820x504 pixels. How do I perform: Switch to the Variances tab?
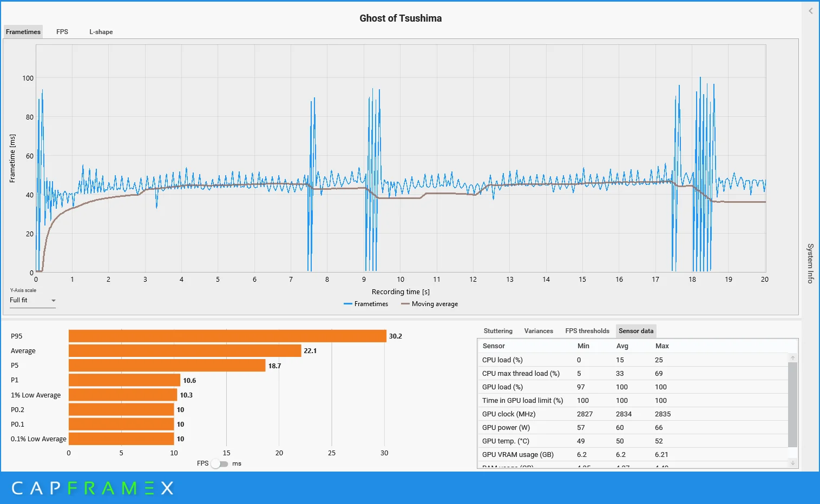click(x=539, y=331)
